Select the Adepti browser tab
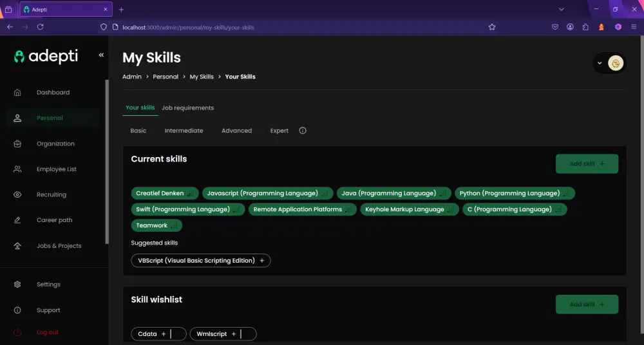The width and height of the screenshot is (644, 345). pos(66,10)
